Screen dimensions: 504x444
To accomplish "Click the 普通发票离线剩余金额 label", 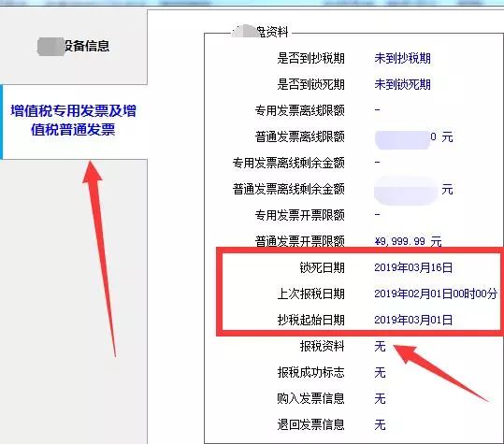I will (288, 189).
